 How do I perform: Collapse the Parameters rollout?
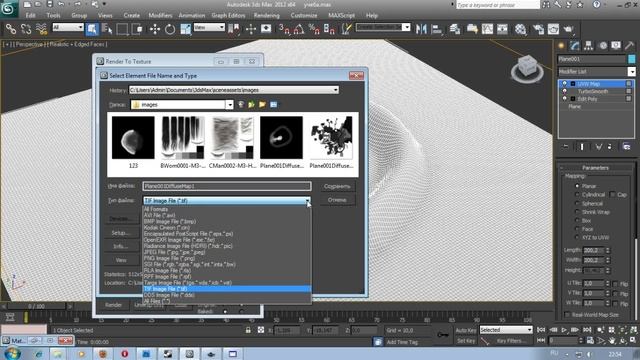pos(596,168)
